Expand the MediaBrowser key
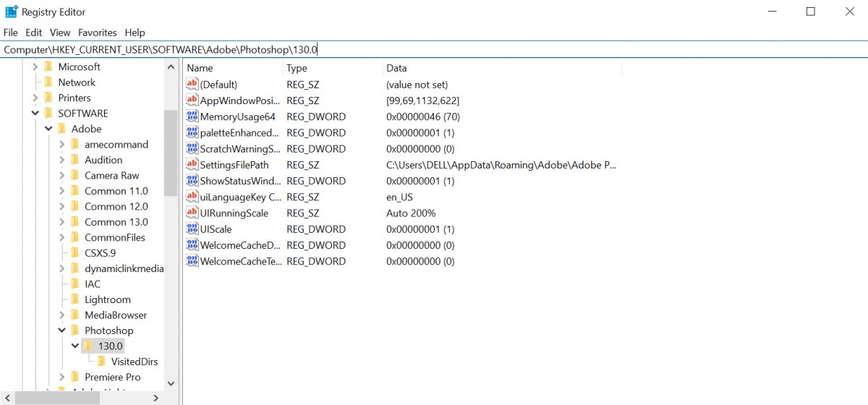Image resolution: width=868 pixels, height=405 pixels. tap(62, 315)
